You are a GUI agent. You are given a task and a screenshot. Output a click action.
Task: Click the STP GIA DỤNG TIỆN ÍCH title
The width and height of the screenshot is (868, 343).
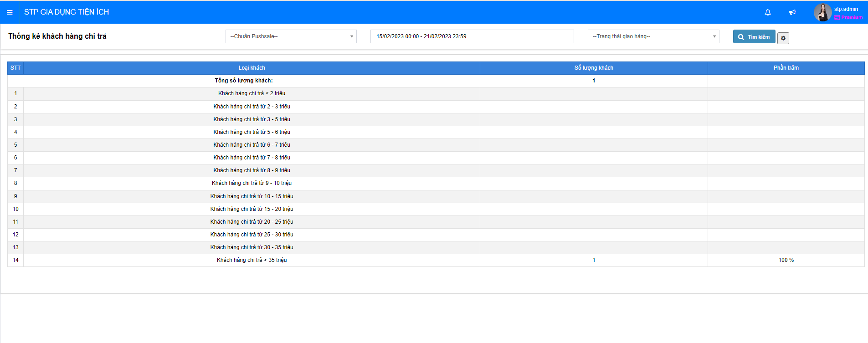[67, 12]
